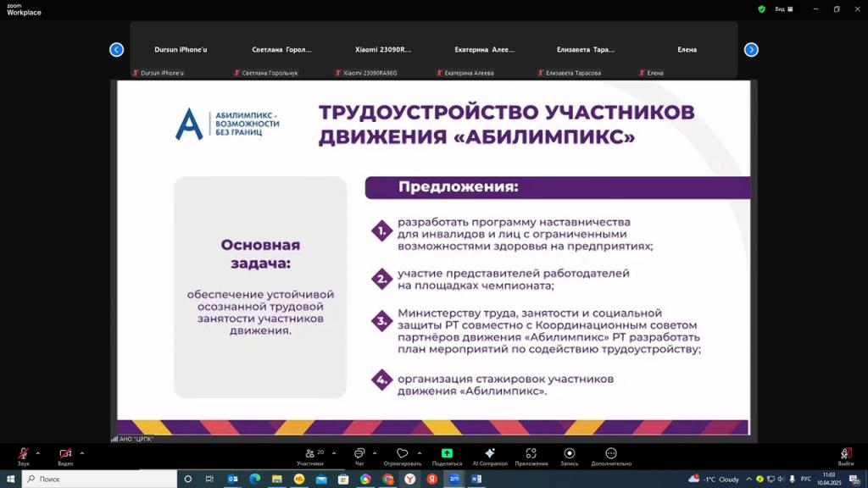Viewport: 868px width, 488px height.
Task: Open Cortana circle icon in taskbar
Action: click(x=187, y=480)
